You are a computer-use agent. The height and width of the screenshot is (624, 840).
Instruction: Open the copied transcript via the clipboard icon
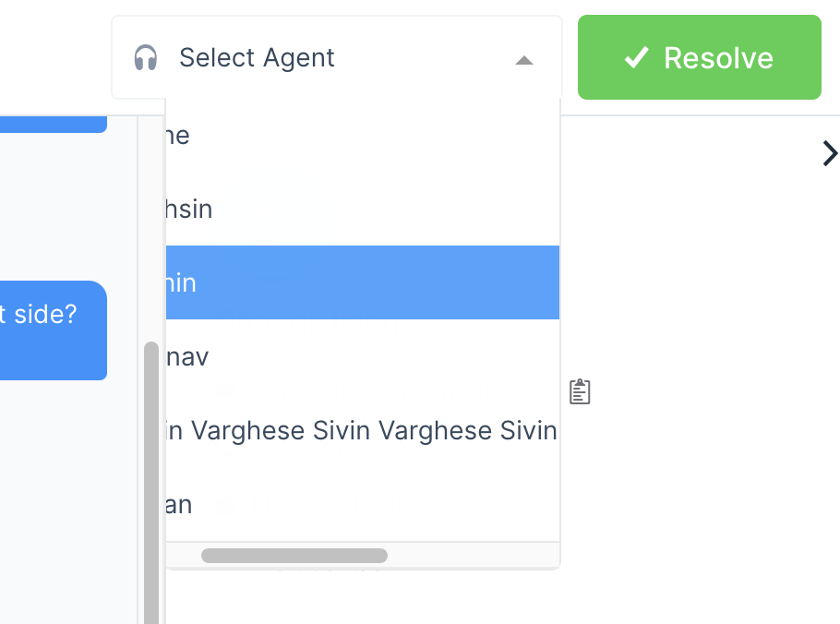pos(580,391)
